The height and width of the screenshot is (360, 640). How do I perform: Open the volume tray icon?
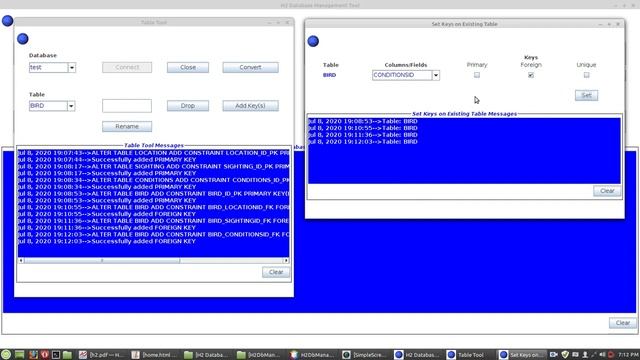[602, 355]
